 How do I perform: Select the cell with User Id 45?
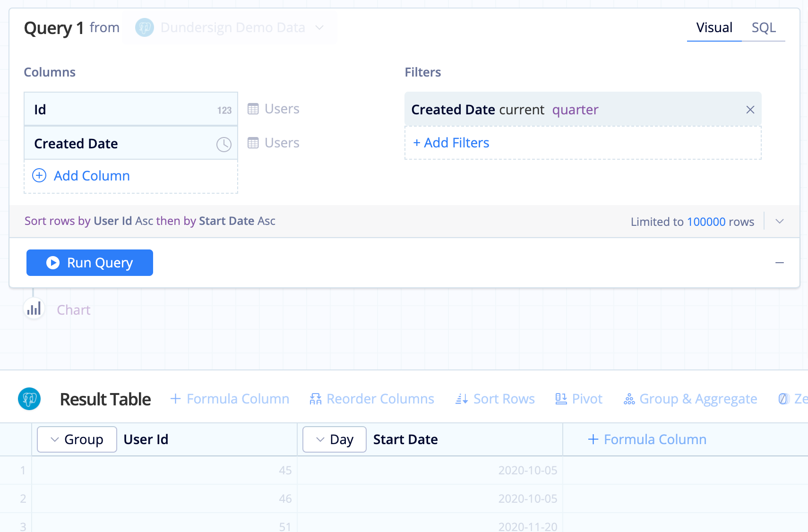pyautogui.click(x=164, y=471)
